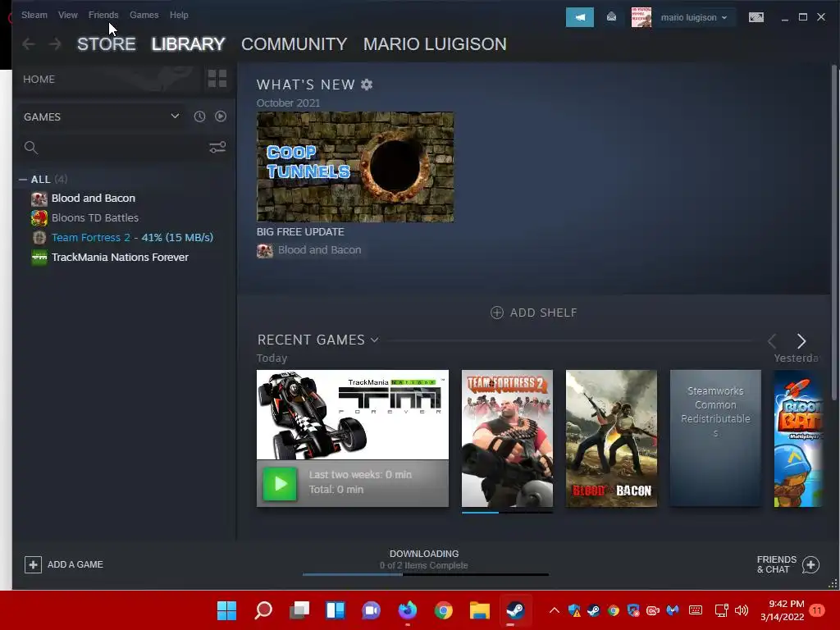Click the plus icon beside Add a Game

pyautogui.click(x=33, y=564)
